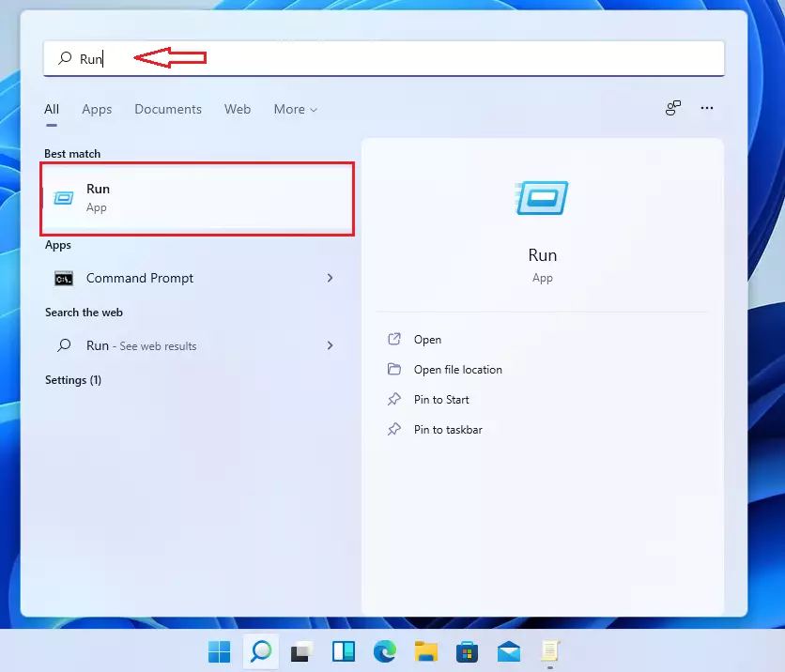785x672 pixels.
Task: Open Microsoft Store from taskbar
Action: click(467, 651)
